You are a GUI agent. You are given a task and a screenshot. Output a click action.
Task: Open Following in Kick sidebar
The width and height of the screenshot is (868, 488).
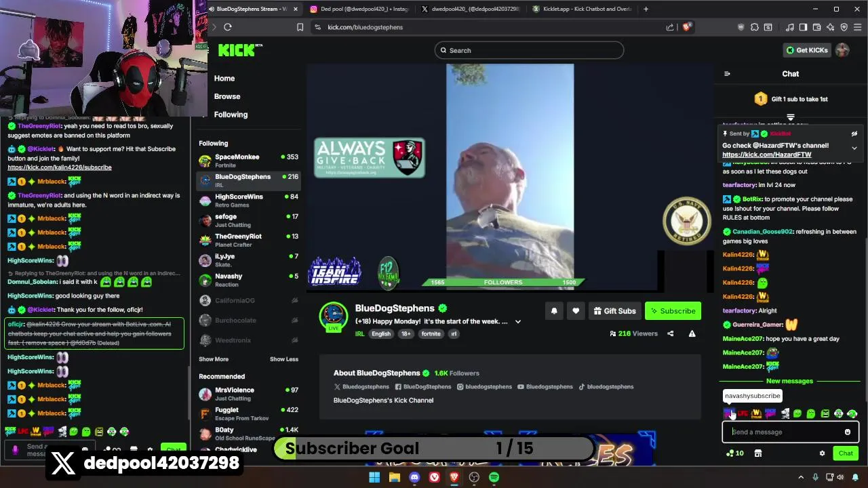[x=231, y=115]
